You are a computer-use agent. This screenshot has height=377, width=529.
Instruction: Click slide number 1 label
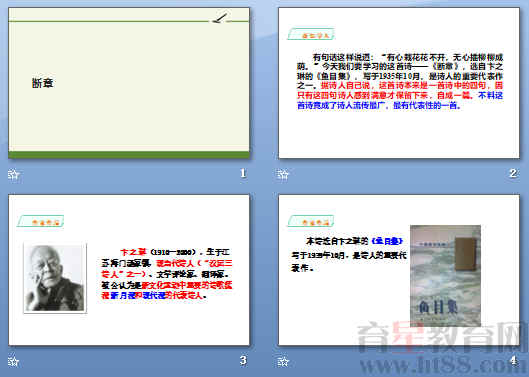pos(243,173)
